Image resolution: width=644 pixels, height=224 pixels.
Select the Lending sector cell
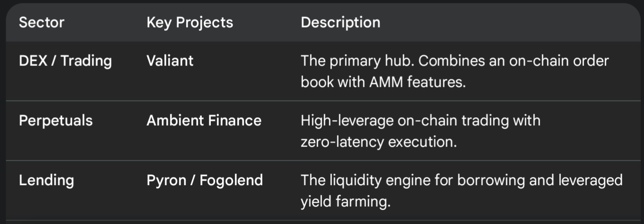click(x=46, y=180)
